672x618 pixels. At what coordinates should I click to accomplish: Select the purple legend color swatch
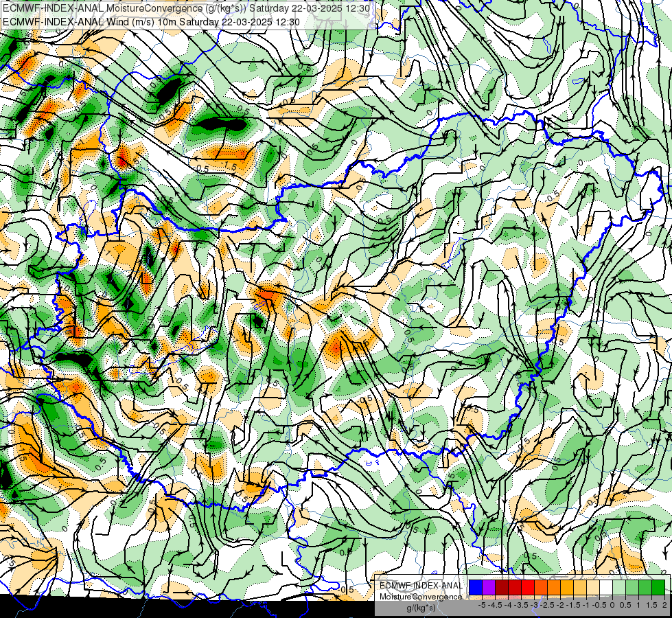point(489,588)
